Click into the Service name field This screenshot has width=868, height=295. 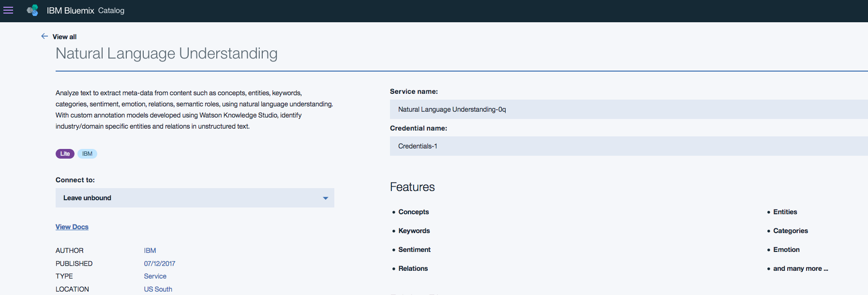pos(629,109)
